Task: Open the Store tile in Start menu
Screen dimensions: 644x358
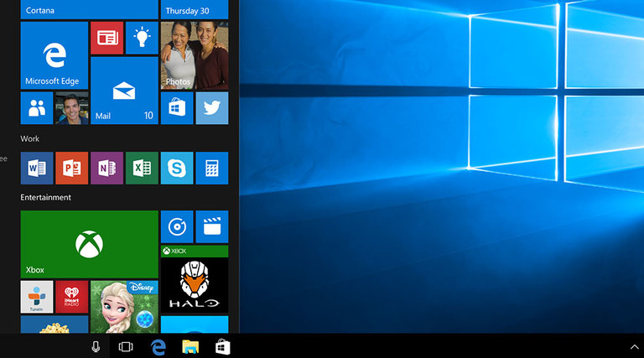Action: 177,108
